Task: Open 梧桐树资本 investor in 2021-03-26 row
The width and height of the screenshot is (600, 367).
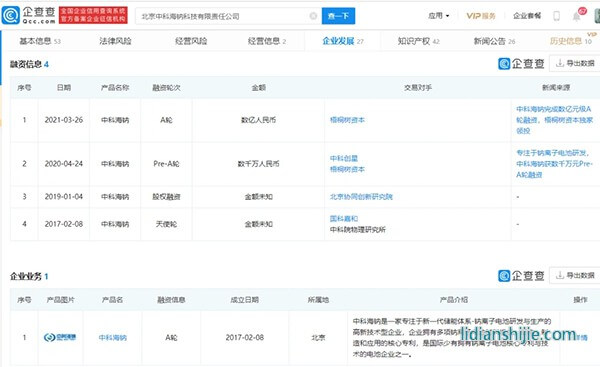Action: 347,120
